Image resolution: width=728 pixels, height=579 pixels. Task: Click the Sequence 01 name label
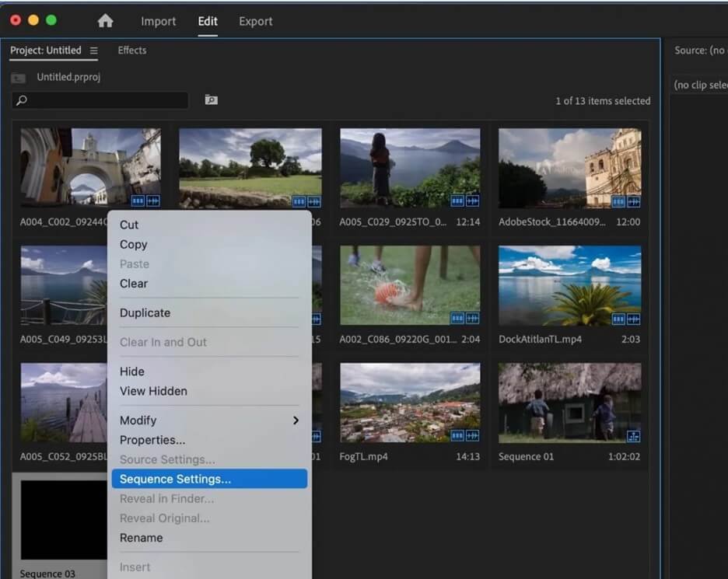click(x=526, y=456)
